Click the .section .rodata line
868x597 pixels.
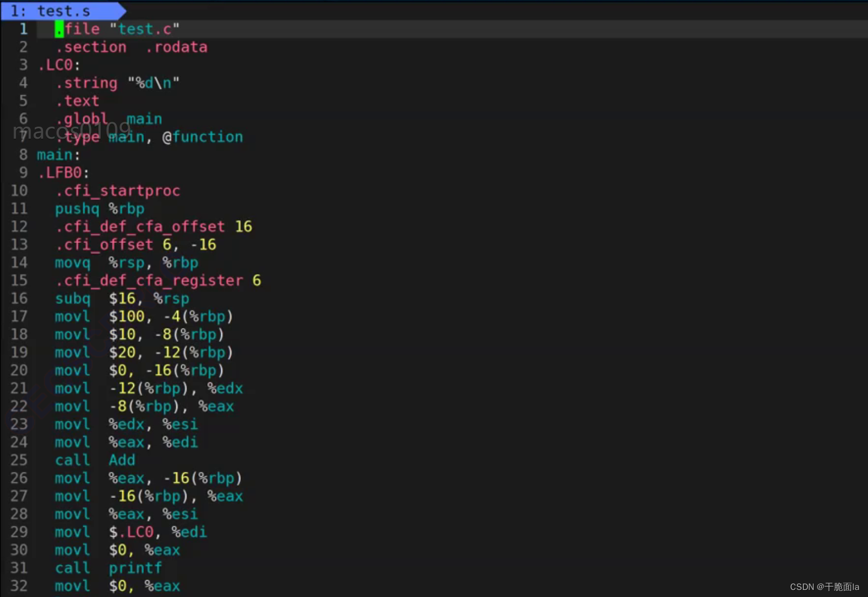[x=131, y=47]
